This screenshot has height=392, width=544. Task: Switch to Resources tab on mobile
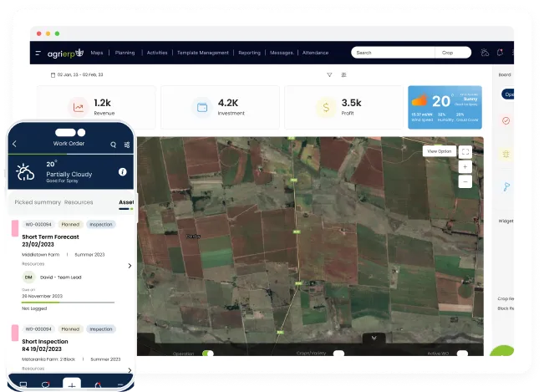pyautogui.click(x=79, y=202)
